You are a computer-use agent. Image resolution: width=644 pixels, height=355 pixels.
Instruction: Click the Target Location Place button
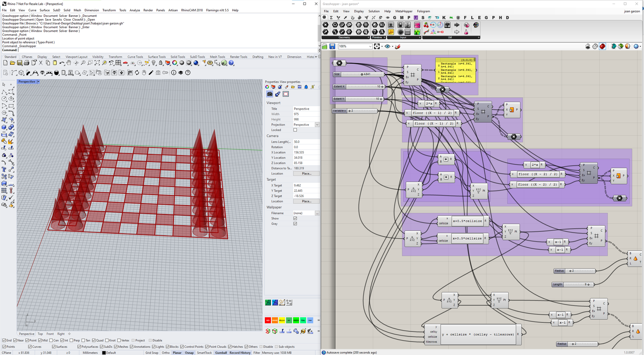point(306,201)
